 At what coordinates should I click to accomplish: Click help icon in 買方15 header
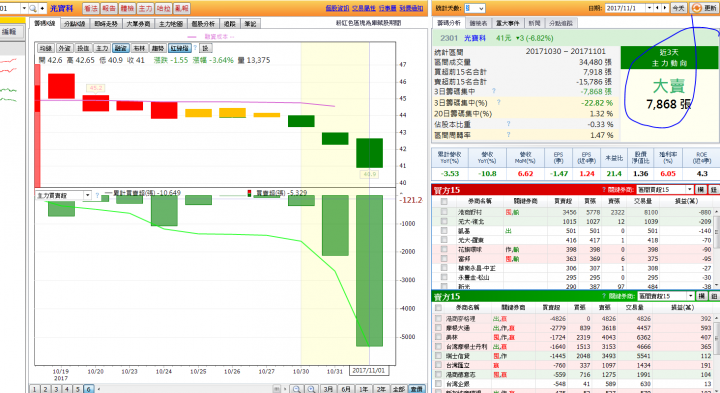604,190
